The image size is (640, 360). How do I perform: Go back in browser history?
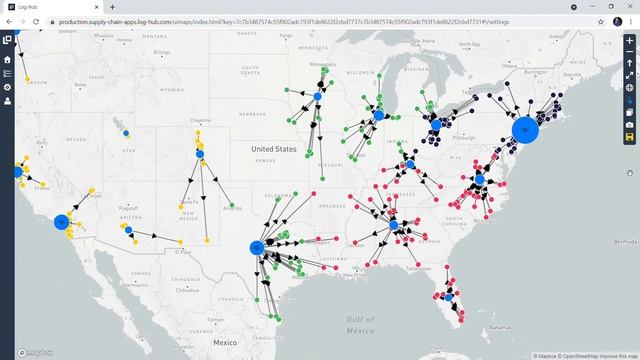click(9, 22)
